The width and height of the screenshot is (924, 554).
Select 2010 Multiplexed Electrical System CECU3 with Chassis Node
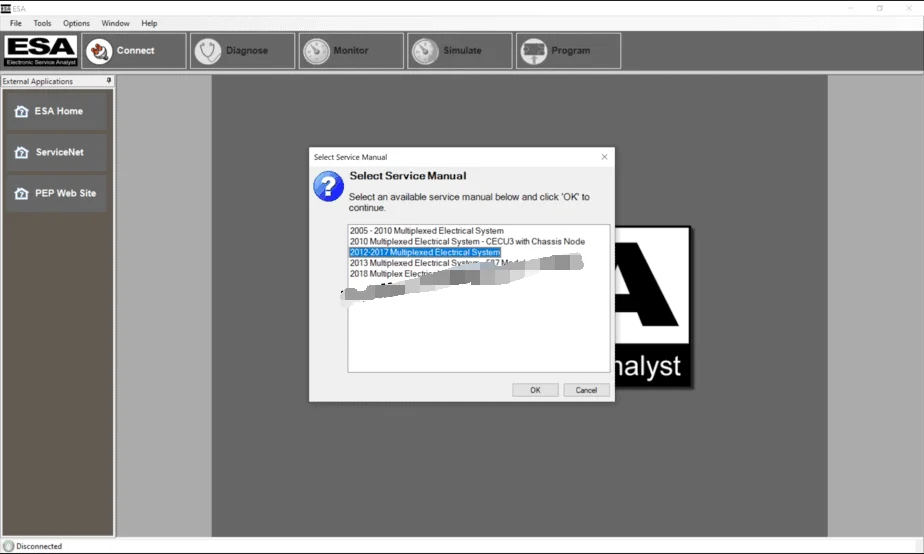467,242
